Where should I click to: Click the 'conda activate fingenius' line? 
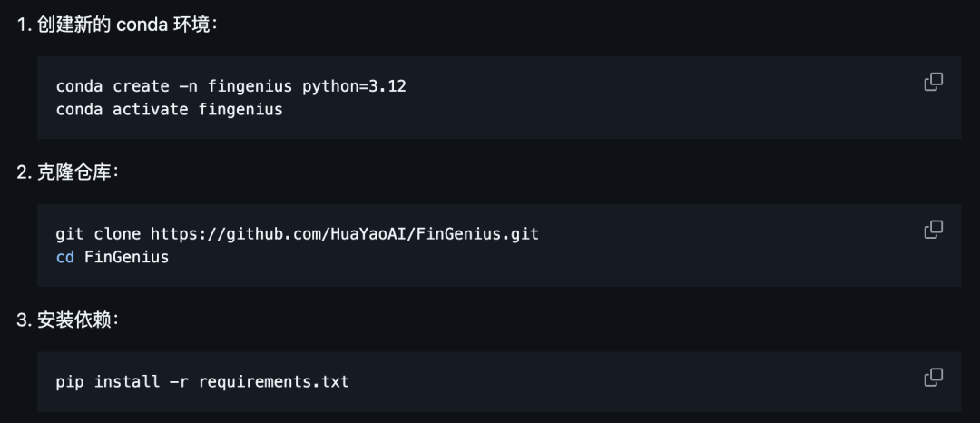169,110
